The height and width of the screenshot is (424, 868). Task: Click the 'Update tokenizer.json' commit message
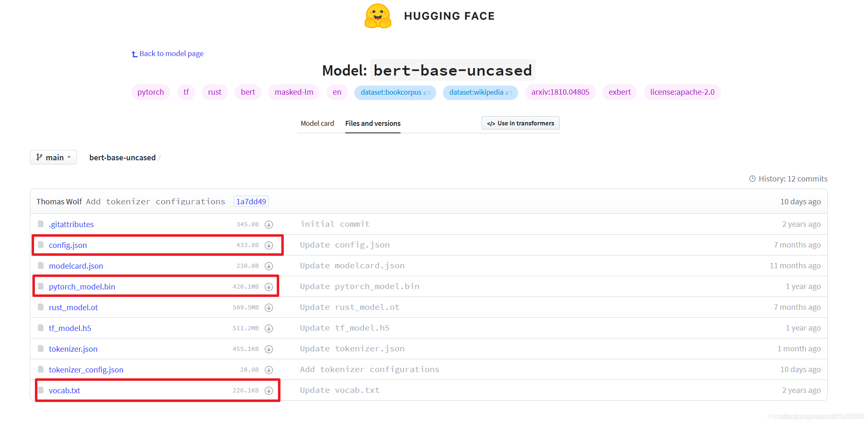coord(352,349)
